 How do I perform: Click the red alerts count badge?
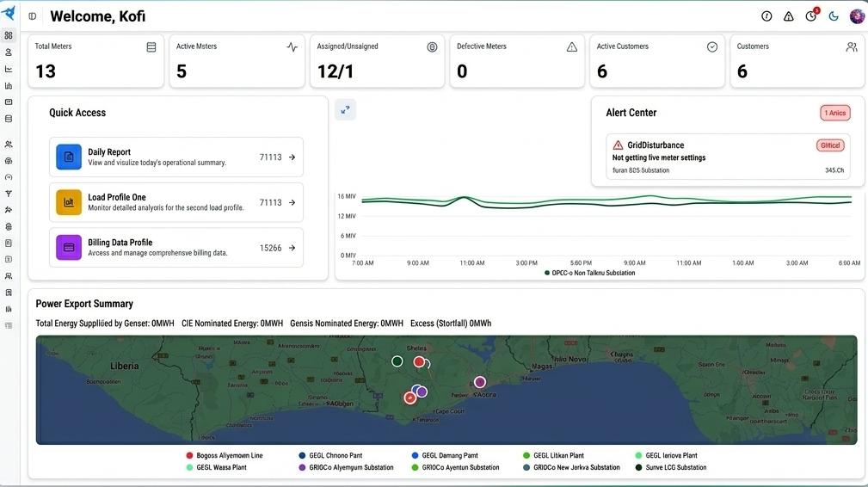coord(834,113)
